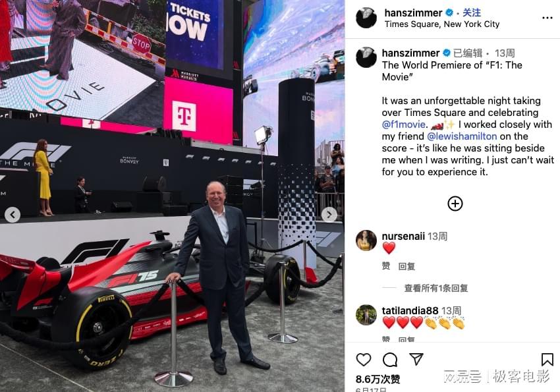Save the post with bookmark icon
The width and height of the screenshot is (560, 392).
tap(547, 360)
